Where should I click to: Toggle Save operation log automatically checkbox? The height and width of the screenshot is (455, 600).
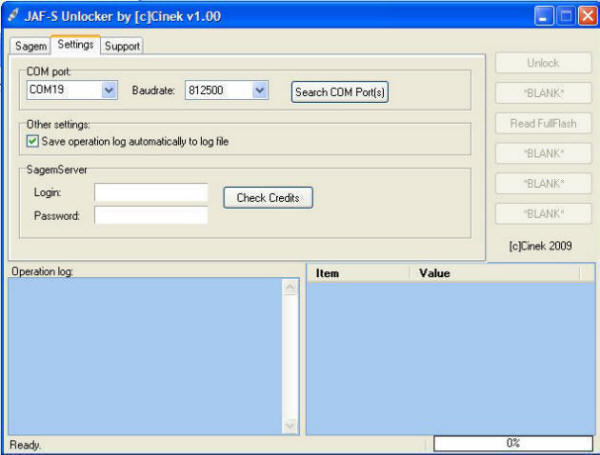pos(33,141)
